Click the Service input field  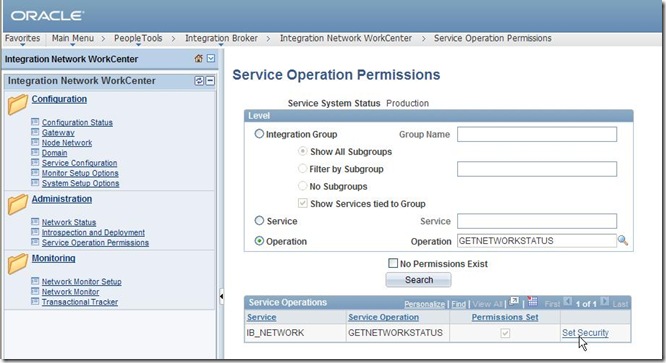pos(537,221)
